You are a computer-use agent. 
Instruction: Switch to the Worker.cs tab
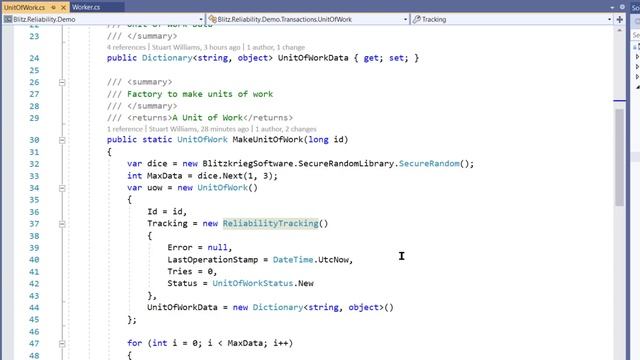click(87, 7)
